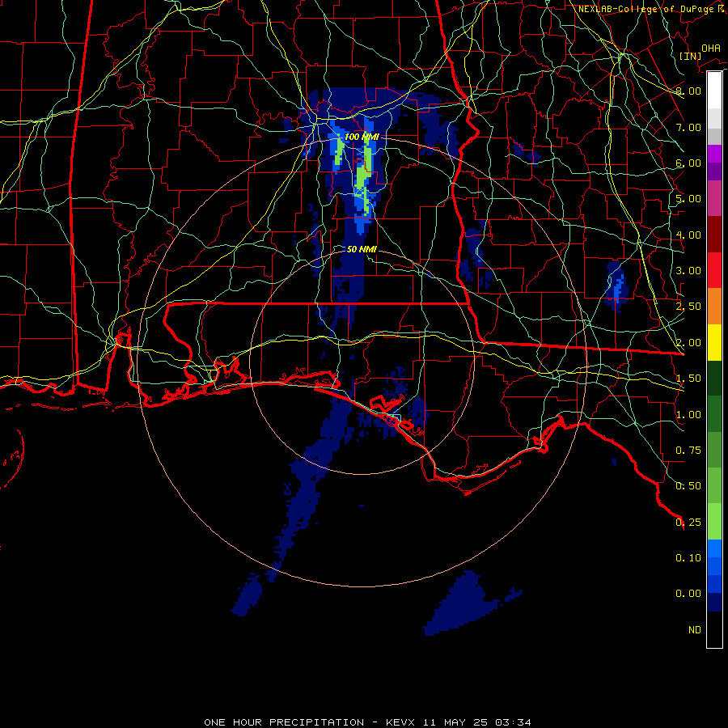Click the OHA product code label
728x728 pixels.
(x=711, y=48)
